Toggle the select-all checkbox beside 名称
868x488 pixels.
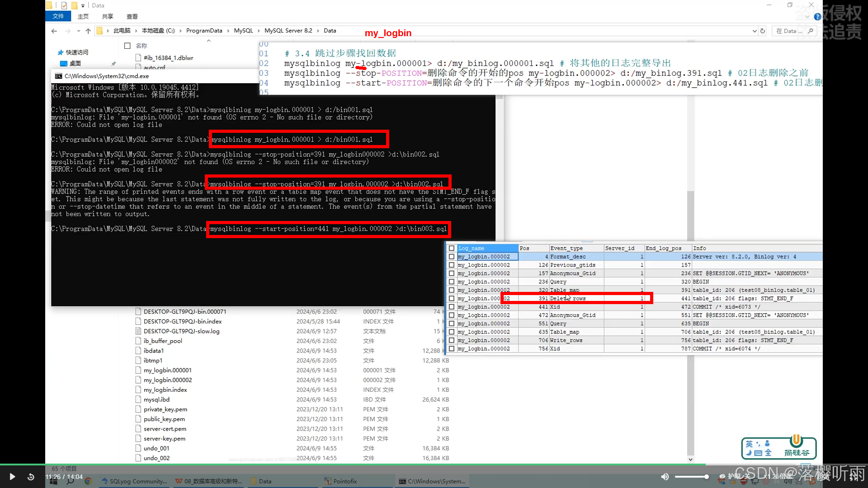(x=127, y=46)
